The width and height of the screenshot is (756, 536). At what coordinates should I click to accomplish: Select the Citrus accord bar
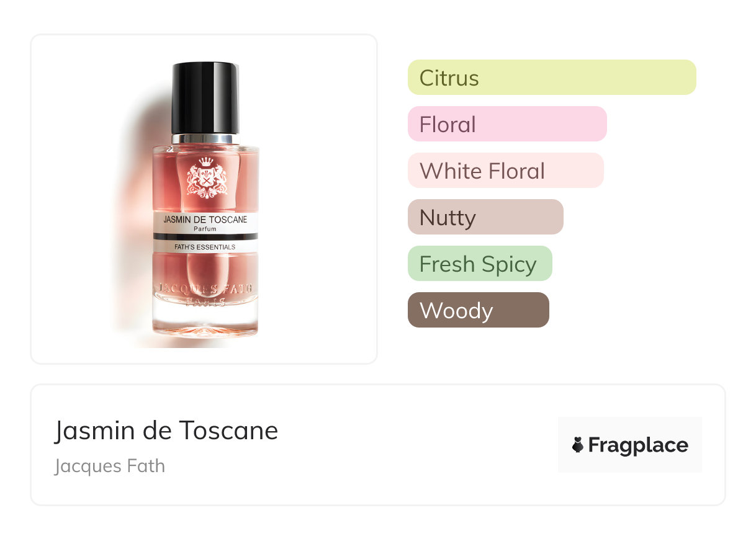pyautogui.click(x=552, y=78)
